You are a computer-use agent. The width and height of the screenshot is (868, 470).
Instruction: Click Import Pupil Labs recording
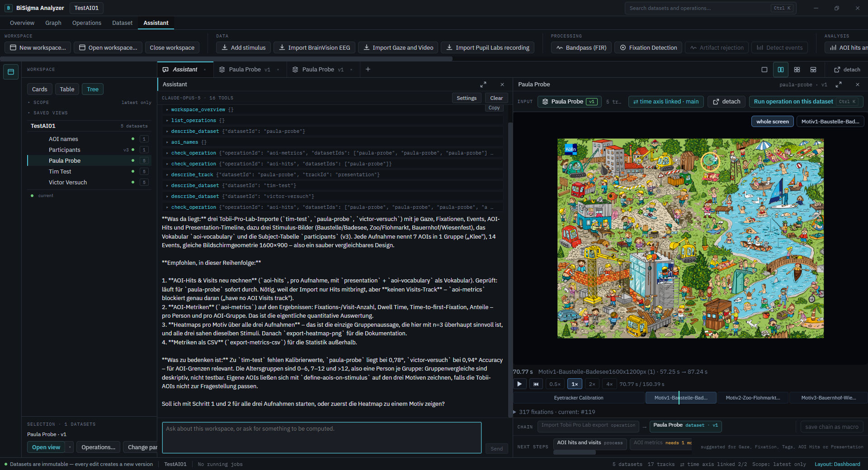pos(488,47)
